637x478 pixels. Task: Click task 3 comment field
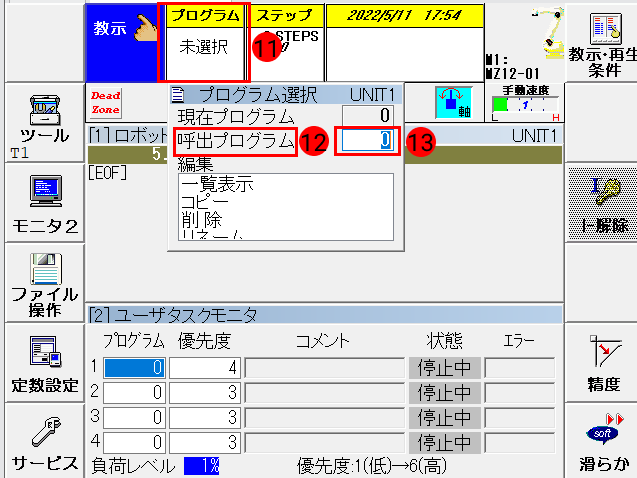[x=325, y=417]
